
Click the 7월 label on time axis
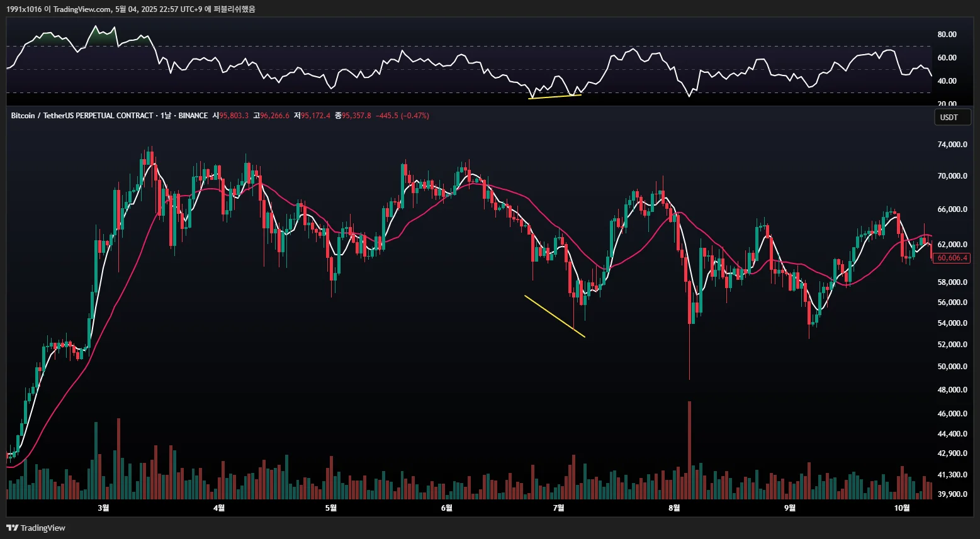(558, 508)
